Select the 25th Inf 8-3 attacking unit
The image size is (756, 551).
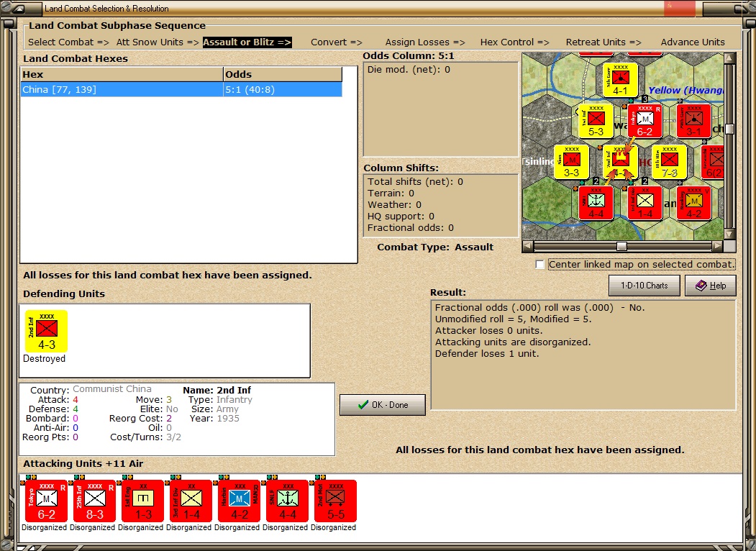point(94,501)
